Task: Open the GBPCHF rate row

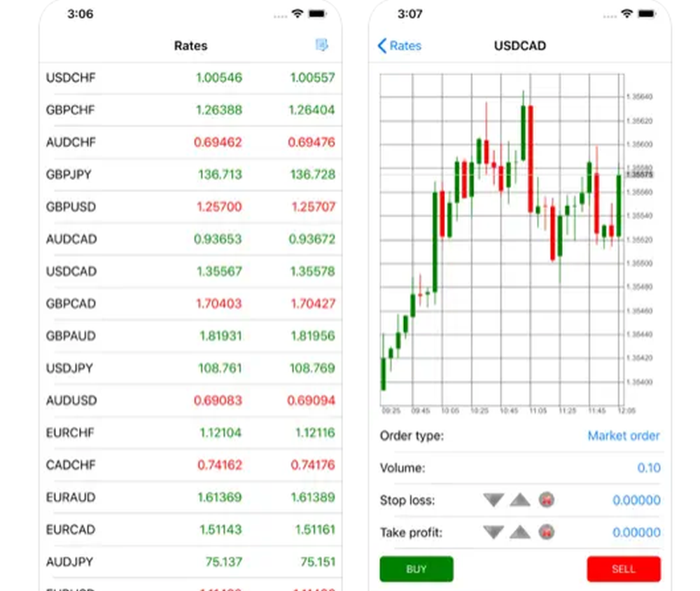Action: (x=190, y=110)
